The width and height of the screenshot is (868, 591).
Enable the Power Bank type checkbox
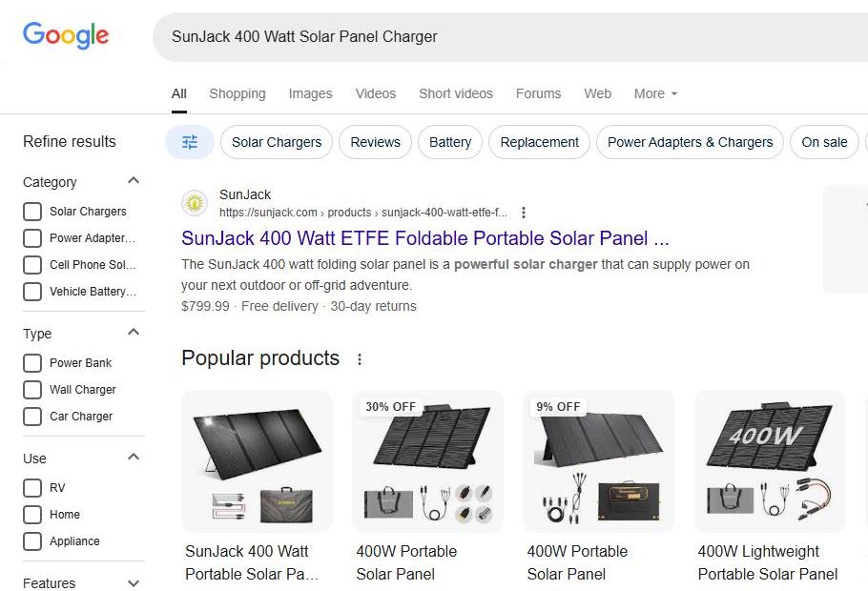click(32, 363)
